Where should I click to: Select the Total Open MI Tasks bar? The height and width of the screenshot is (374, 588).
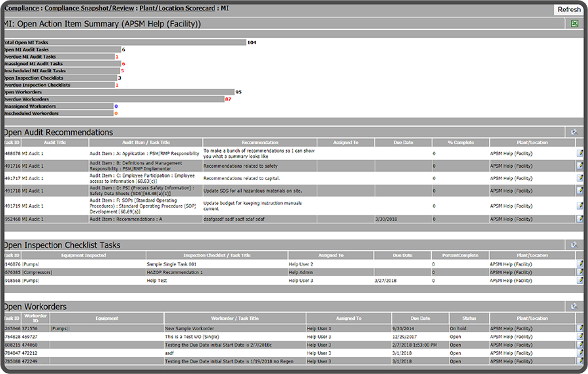[124, 42]
